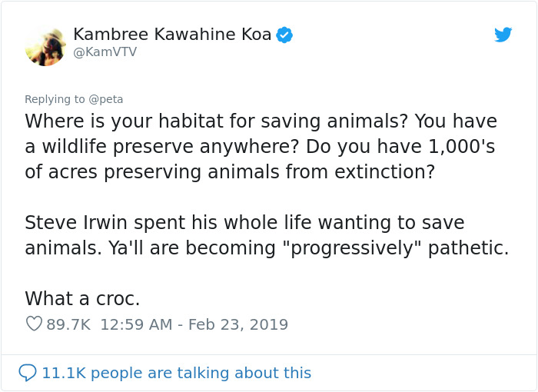
Task: Click the "of acres preserving animals" line
Action: pyautogui.click(x=229, y=172)
